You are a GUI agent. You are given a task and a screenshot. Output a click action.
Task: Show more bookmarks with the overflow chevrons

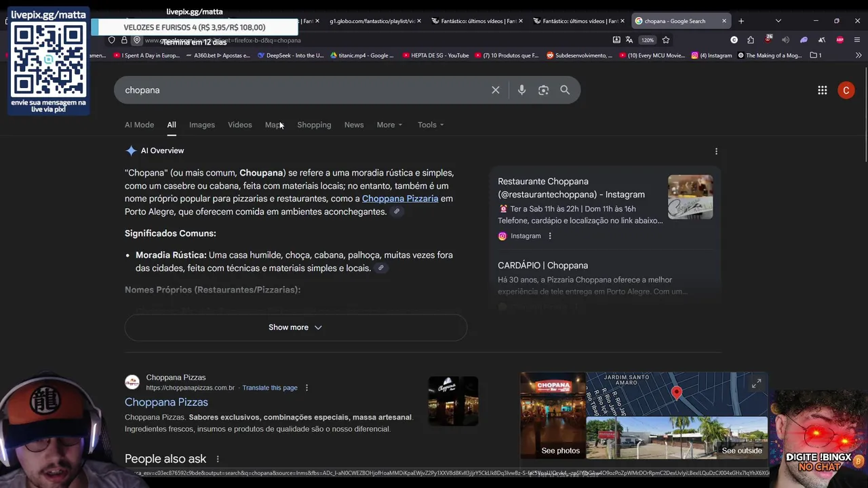pyautogui.click(x=859, y=56)
